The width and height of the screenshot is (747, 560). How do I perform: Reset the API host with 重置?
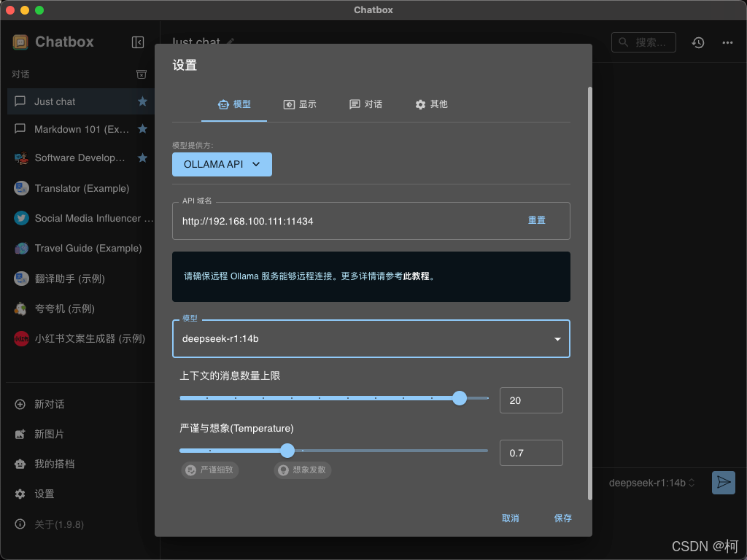point(536,220)
